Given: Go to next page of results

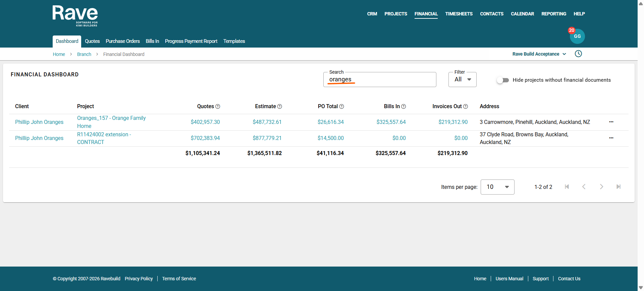Looking at the screenshot, I should point(601,187).
